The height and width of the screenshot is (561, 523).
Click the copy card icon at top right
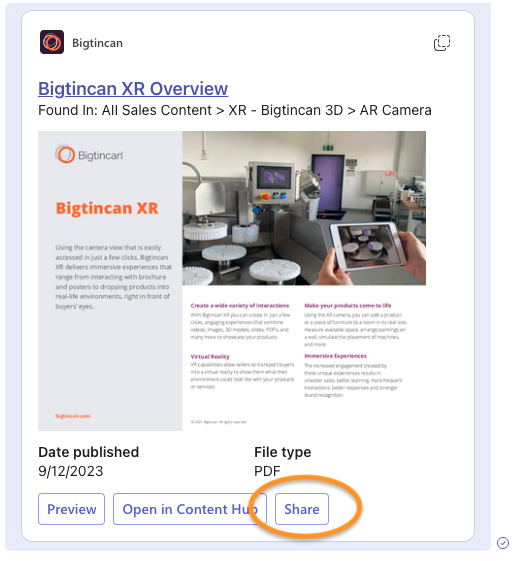coord(442,43)
